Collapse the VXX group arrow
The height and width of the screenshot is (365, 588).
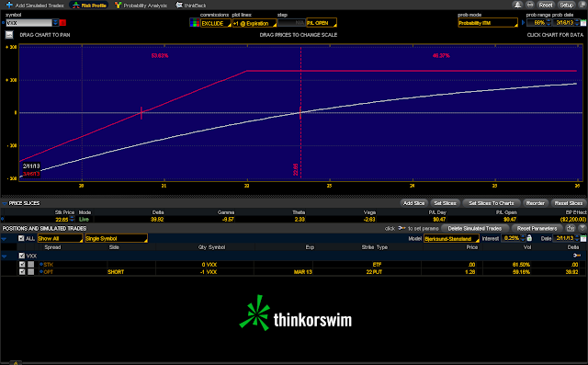point(4,257)
